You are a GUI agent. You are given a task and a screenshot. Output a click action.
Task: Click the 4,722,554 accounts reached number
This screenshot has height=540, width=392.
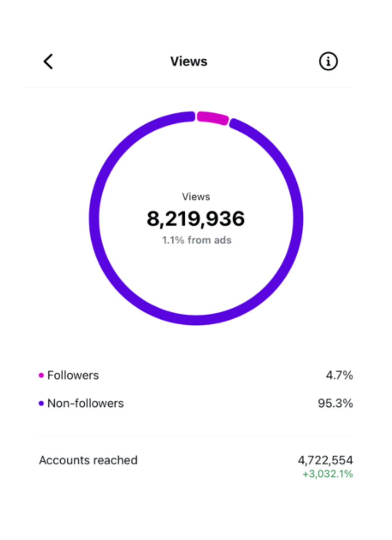[x=325, y=460]
